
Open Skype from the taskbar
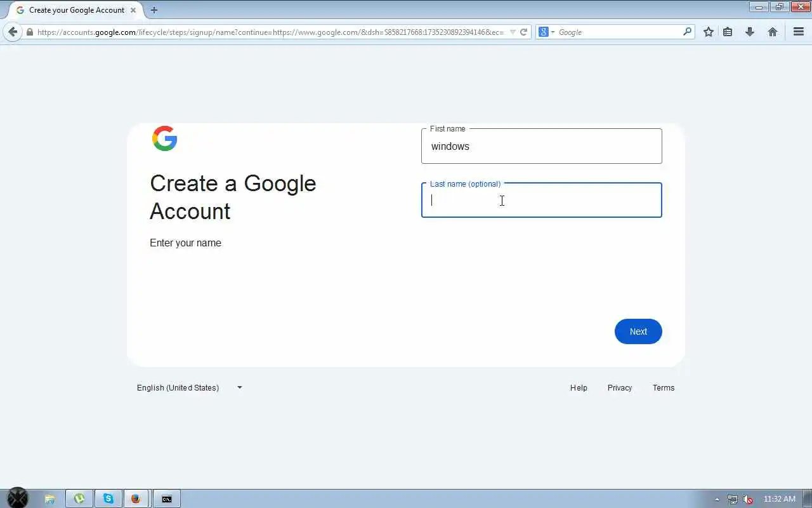pyautogui.click(x=108, y=499)
